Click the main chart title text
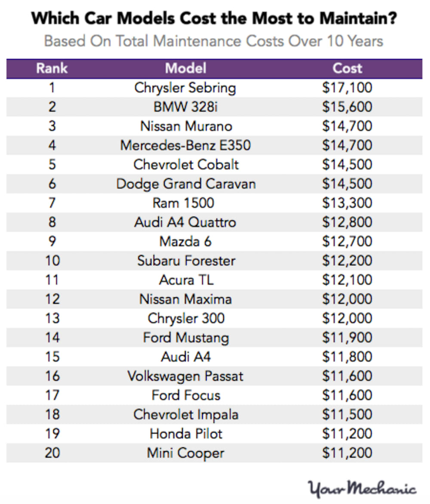The image size is (430, 504). 214,19
